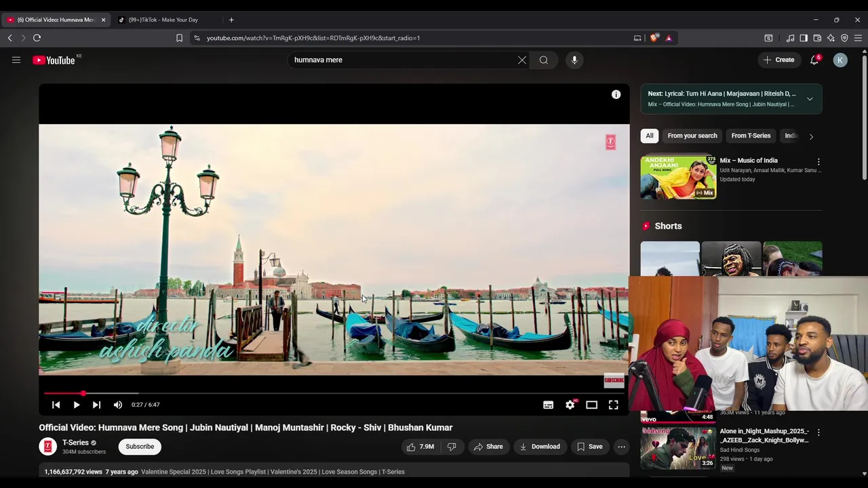This screenshot has height=488, width=868.
Task: Download the video
Action: (x=540, y=447)
